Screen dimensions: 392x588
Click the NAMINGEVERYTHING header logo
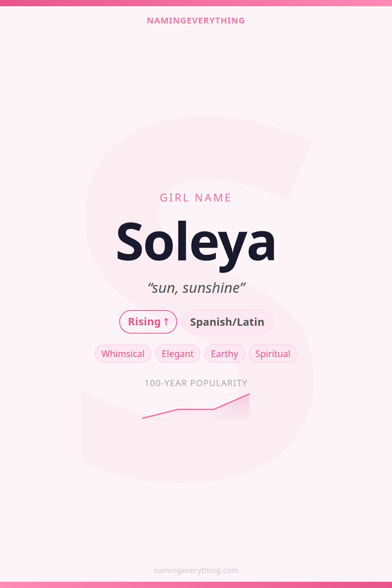point(196,21)
